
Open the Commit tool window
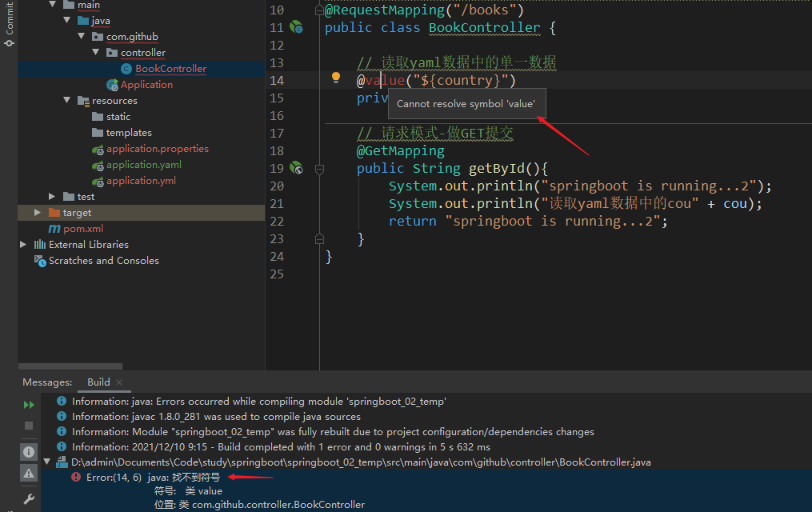(9, 24)
